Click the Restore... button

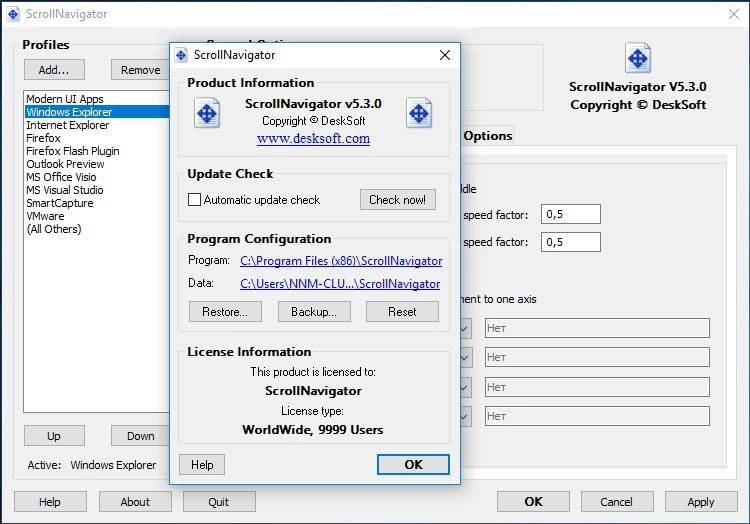tap(225, 312)
